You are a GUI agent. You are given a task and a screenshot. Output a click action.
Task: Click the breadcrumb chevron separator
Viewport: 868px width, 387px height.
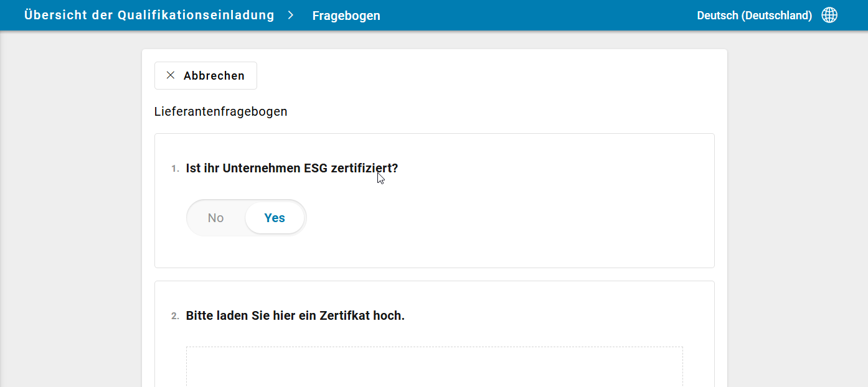pyautogui.click(x=291, y=16)
